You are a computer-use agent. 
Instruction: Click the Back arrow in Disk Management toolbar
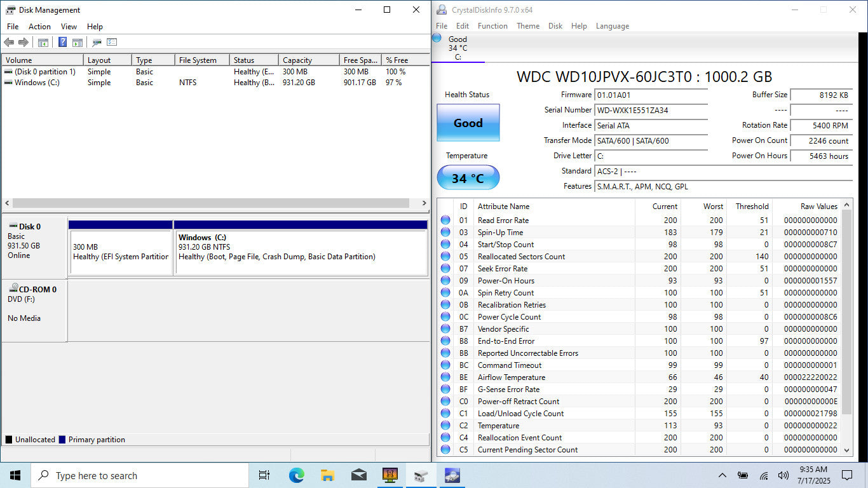click(9, 43)
